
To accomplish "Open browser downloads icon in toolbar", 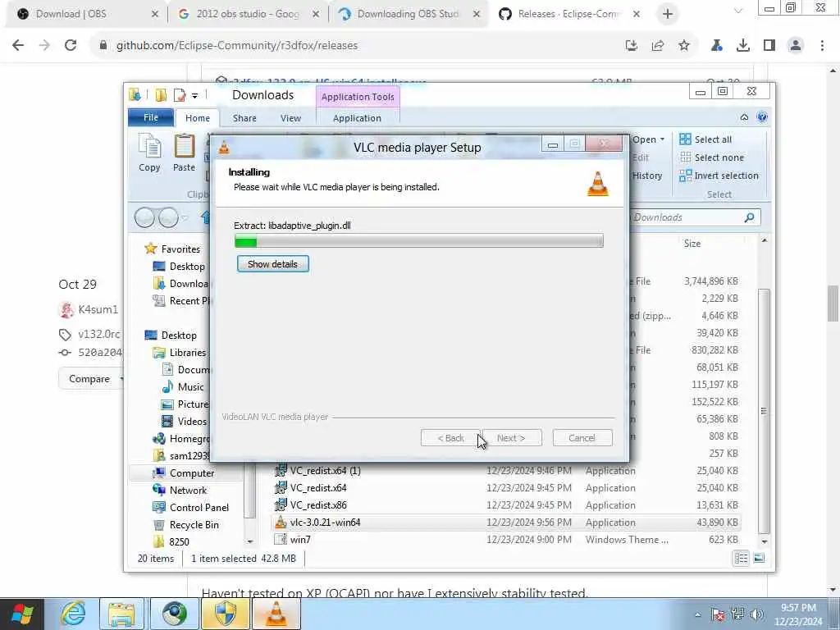I will coord(743,46).
